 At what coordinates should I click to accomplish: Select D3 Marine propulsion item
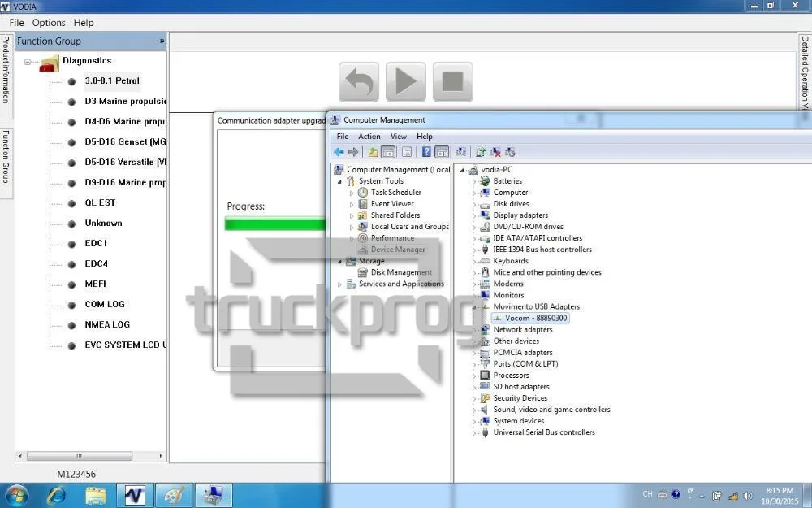pos(125,101)
